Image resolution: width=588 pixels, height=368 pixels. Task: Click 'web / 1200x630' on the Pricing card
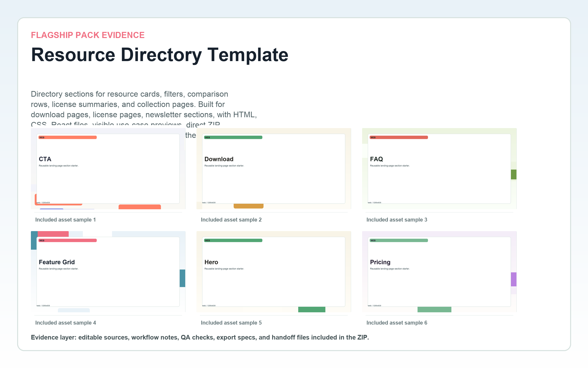point(374,306)
